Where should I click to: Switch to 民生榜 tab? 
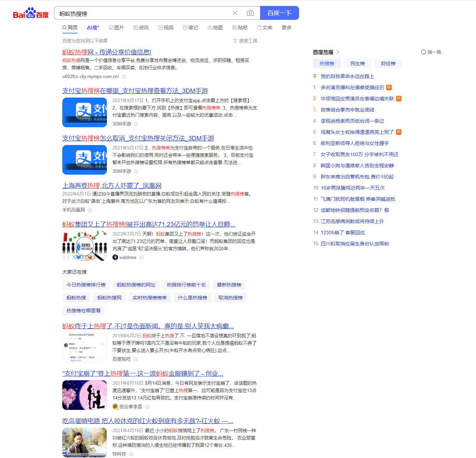pyautogui.click(x=358, y=63)
